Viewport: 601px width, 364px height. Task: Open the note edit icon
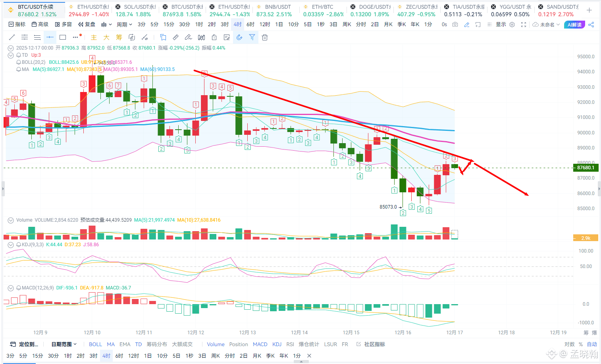[227, 37]
